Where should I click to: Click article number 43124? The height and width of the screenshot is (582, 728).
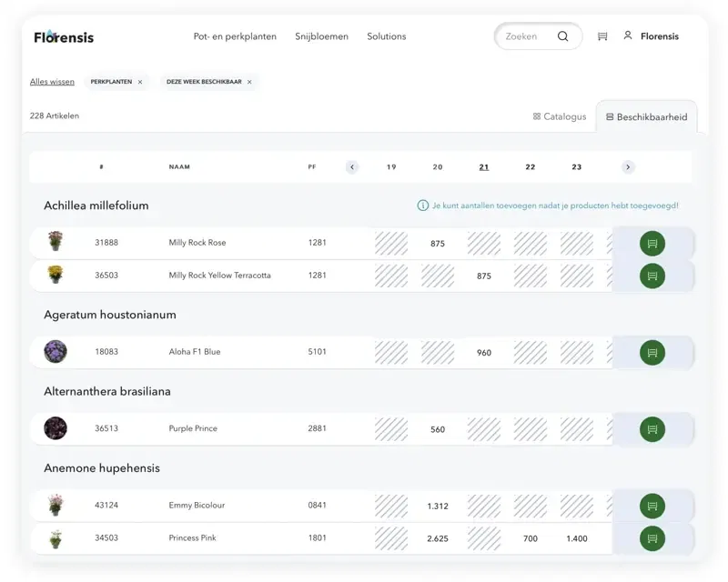[106, 505]
